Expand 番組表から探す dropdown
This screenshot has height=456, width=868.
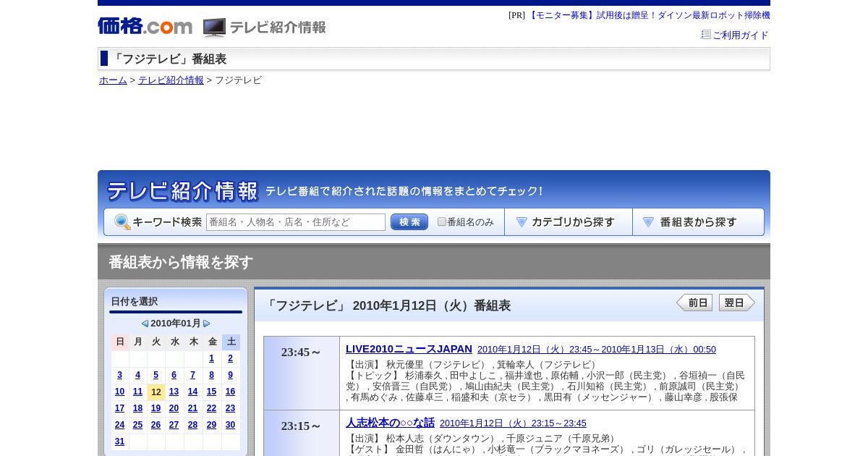pyautogui.click(x=699, y=222)
